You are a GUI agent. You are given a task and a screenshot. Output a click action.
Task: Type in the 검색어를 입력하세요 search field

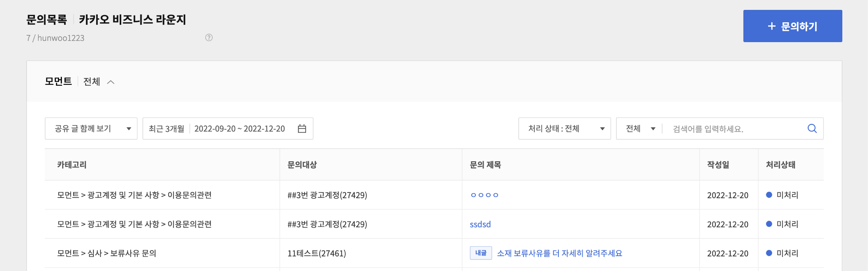pos(734,129)
